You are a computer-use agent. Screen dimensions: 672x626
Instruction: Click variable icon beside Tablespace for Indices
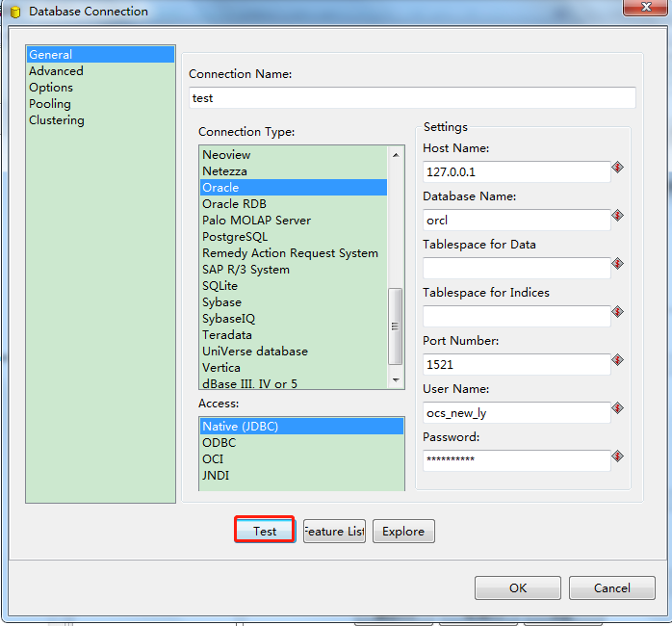617,312
